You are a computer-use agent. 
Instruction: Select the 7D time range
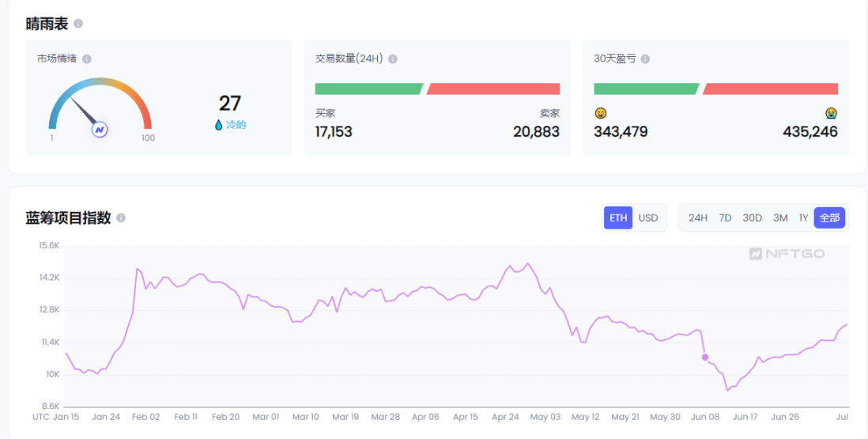pos(725,218)
